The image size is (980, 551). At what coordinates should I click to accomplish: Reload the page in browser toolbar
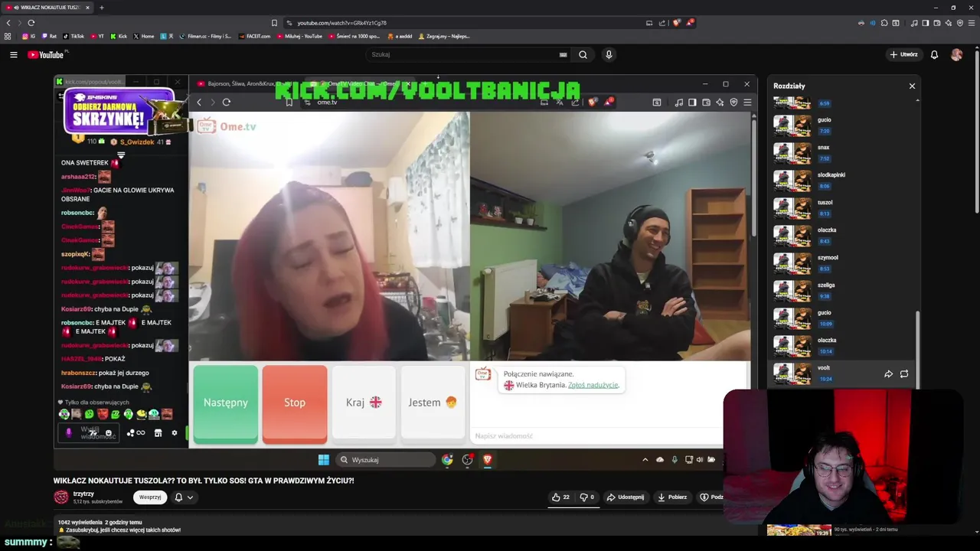tap(31, 23)
